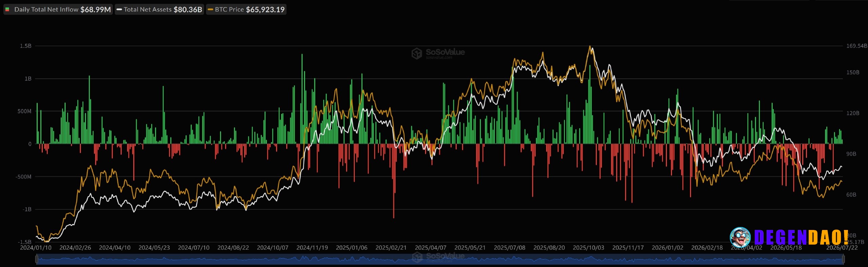
Task: Toggle the Daily Total Net Inflow legend series
Action: tap(58, 10)
